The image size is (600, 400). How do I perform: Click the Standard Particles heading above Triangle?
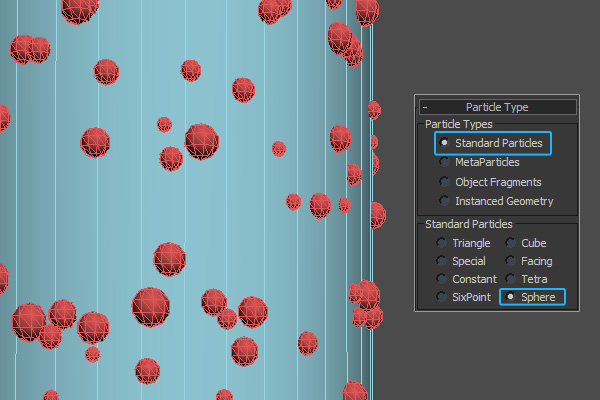(x=469, y=224)
